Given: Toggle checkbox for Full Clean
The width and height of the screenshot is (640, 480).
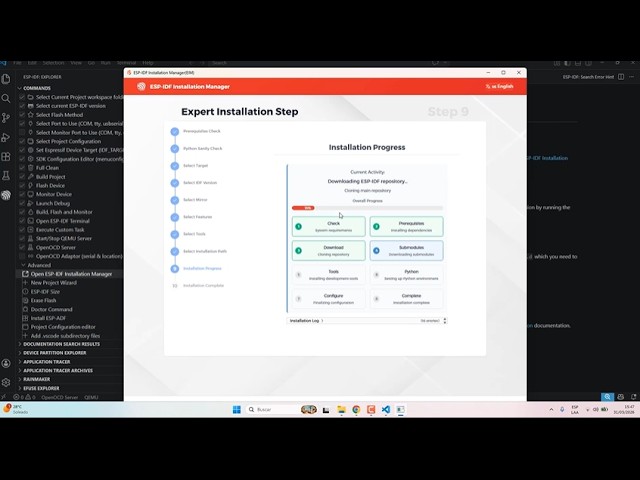Looking at the screenshot, I should [22, 168].
